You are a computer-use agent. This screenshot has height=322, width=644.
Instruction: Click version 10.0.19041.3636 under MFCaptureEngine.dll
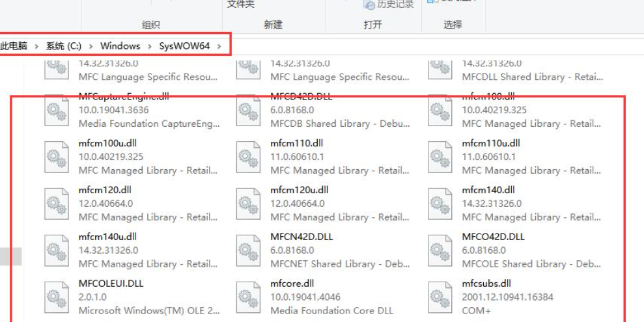[x=113, y=111]
